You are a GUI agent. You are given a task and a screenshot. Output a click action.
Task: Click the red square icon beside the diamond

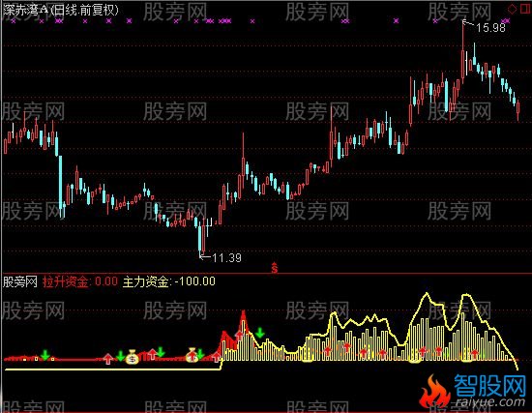(524, 9)
